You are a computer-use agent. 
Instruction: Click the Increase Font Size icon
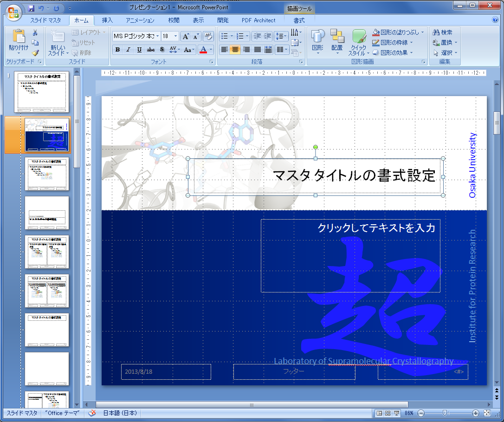[185, 36]
